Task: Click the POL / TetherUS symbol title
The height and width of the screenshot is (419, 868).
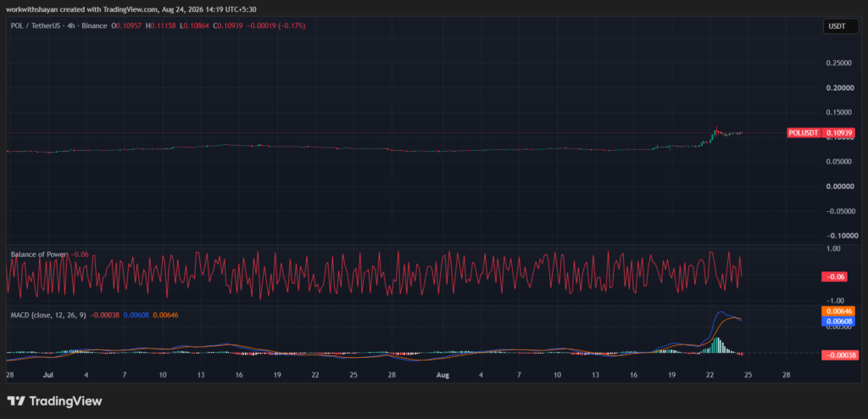Action: (x=58, y=25)
